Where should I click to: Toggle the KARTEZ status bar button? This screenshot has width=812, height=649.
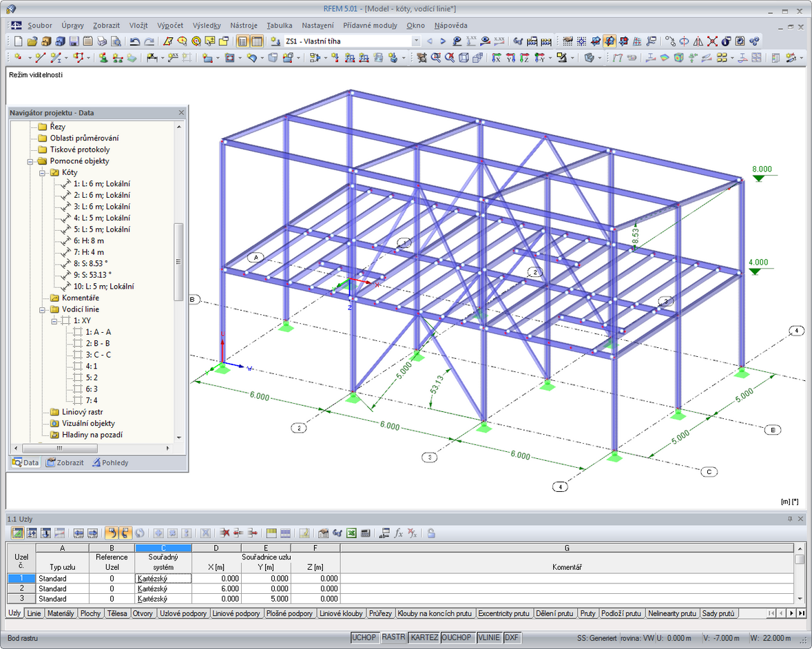(424, 637)
